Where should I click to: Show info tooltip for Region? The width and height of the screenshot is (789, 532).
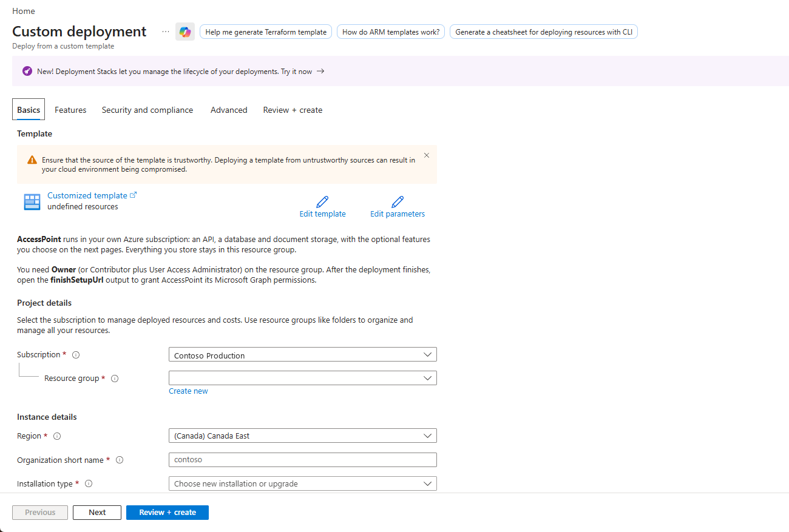pyautogui.click(x=57, y=436)
